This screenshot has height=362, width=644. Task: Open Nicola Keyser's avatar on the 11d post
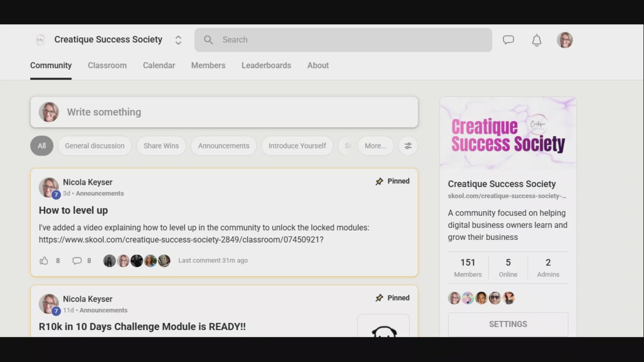coord(49,304)
